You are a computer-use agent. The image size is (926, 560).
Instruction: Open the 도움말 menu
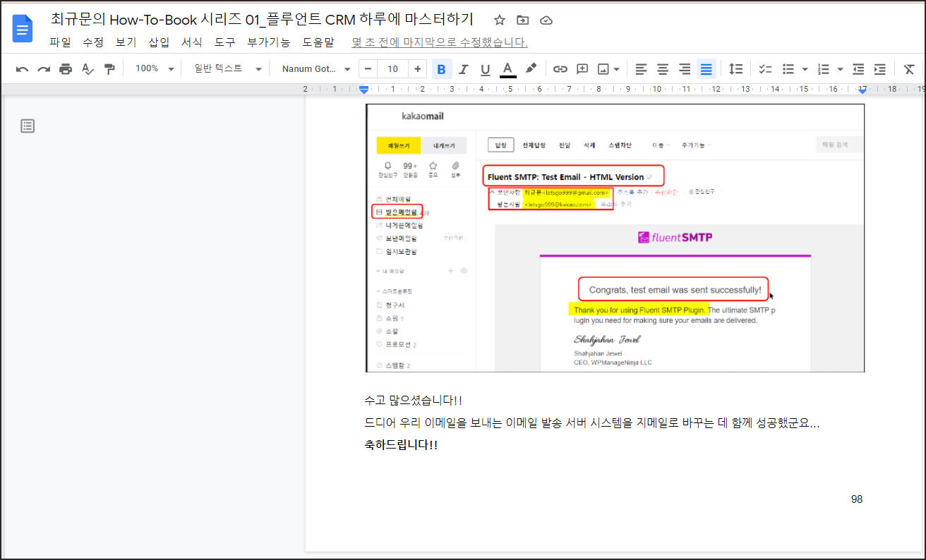(318, 42)
